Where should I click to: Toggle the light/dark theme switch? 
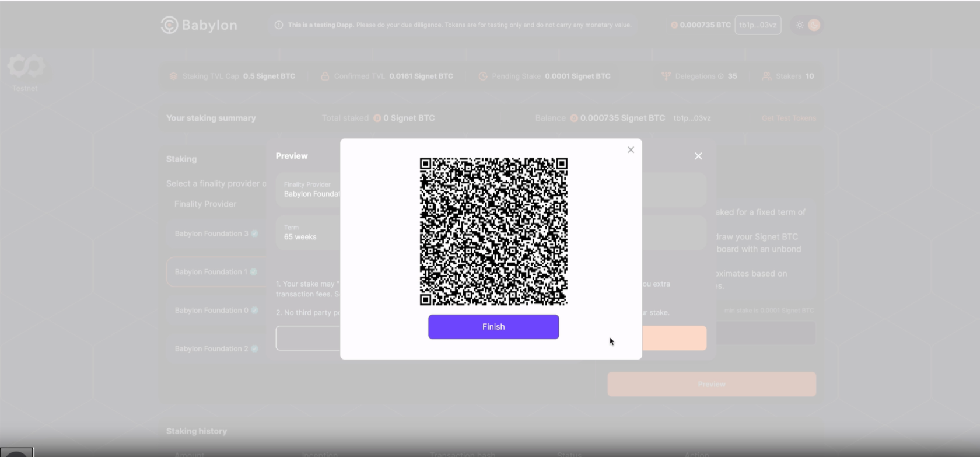(x=807, y=25)
